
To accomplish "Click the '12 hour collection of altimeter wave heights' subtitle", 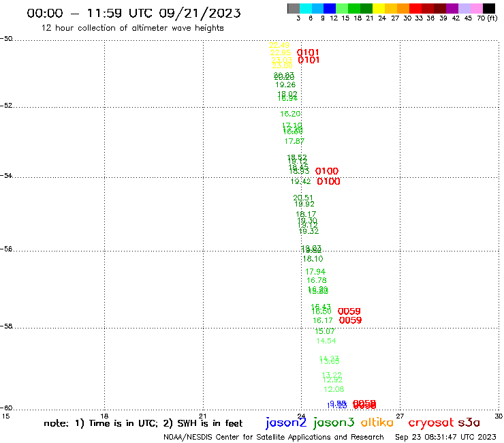I will pyautogui.click(x=132, y=28).
